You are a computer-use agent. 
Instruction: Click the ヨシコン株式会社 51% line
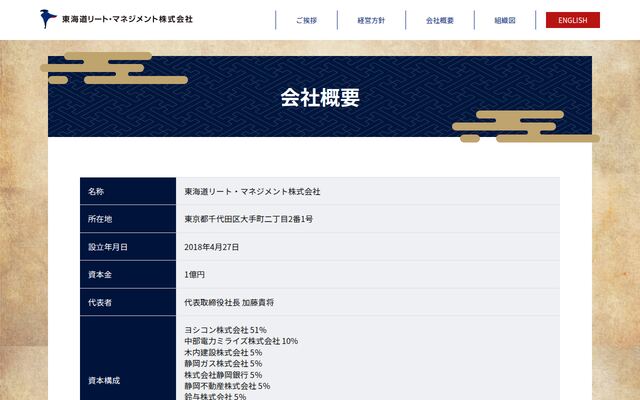point(225,330)
